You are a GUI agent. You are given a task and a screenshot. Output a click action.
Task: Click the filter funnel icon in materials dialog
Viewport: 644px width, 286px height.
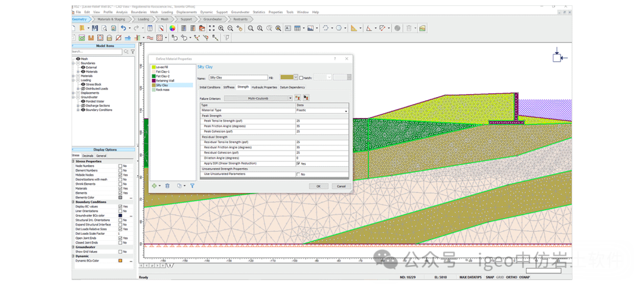[x=193, y=186]
